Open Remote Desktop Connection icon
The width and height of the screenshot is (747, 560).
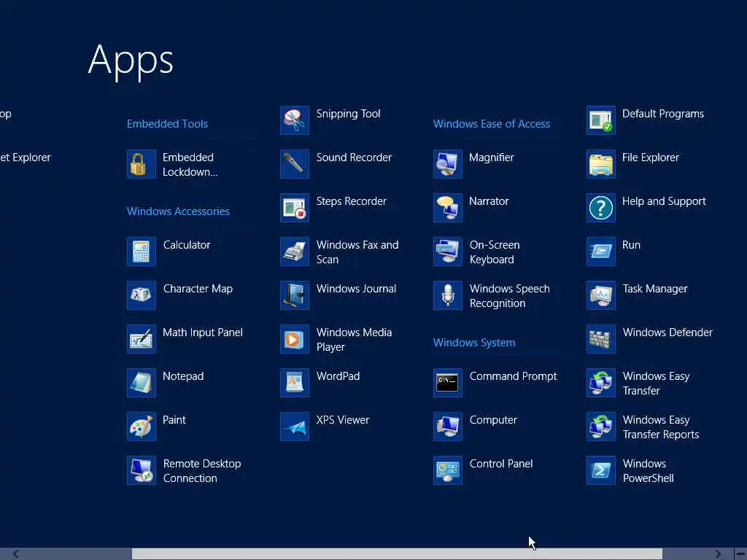tap(142, 470)
